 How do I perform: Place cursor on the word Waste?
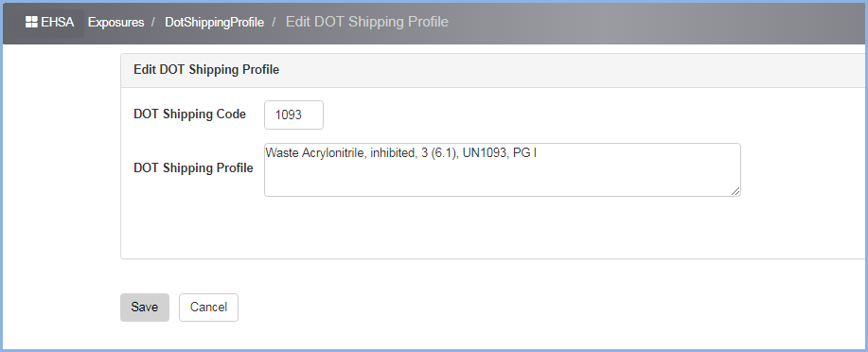(282, 153)
